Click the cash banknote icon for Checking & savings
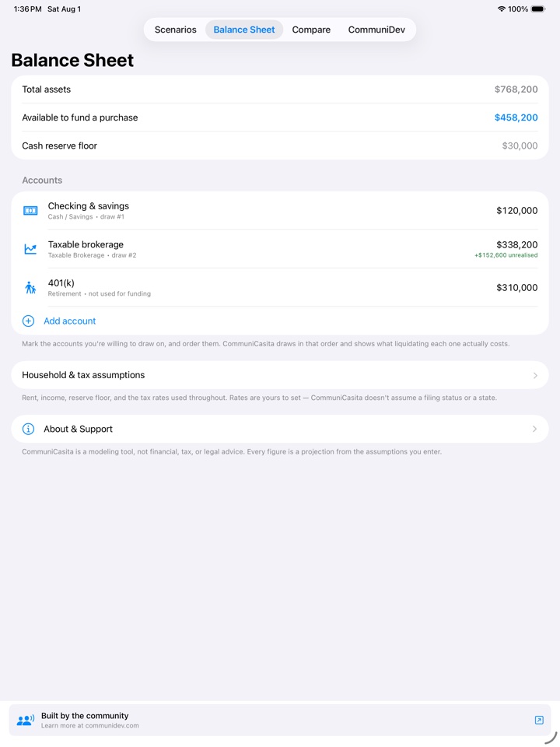The height and width of the screenshot is (747, 560). [x=30, y=211]
